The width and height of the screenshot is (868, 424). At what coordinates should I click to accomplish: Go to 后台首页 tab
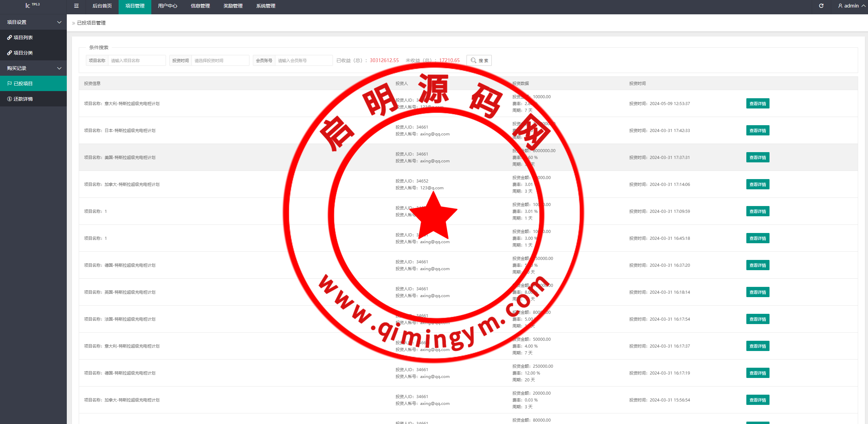(102, 6)
